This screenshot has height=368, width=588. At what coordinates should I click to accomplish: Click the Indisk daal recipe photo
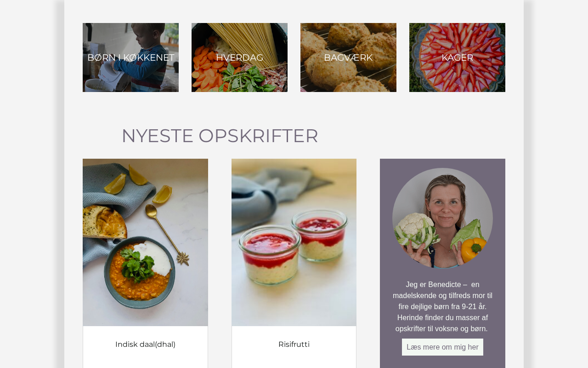145,242
